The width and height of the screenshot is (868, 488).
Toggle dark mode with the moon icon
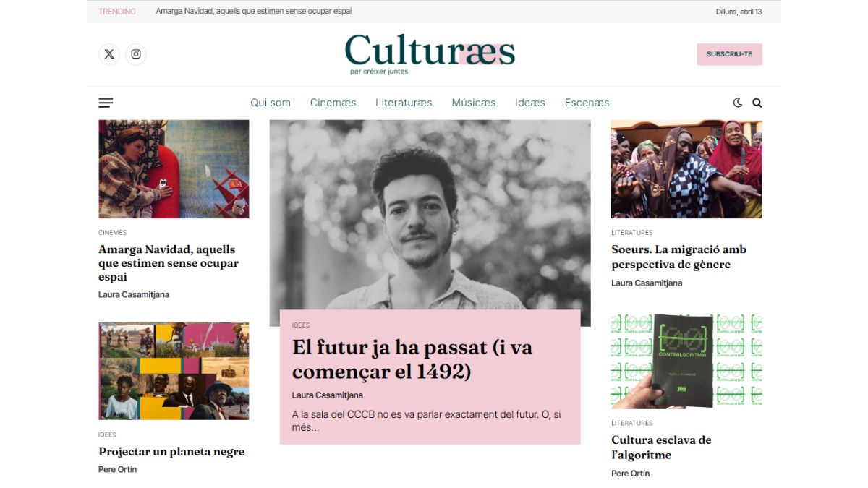738,103
